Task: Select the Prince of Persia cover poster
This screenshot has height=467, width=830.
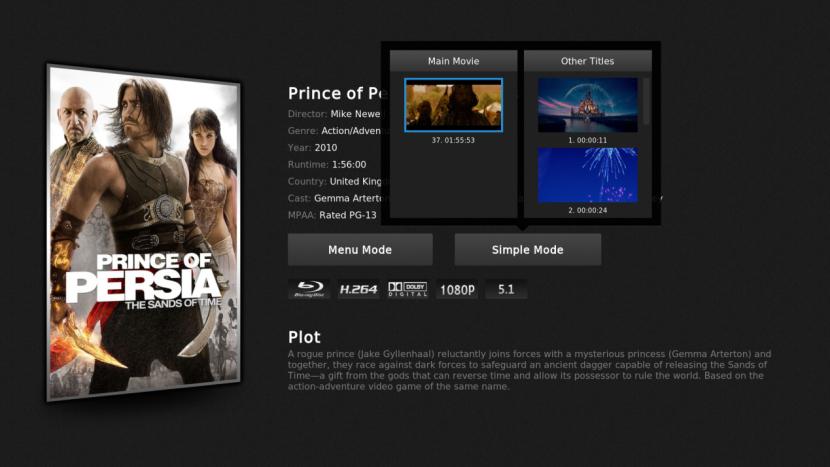Action: click(x=143, y=232)
